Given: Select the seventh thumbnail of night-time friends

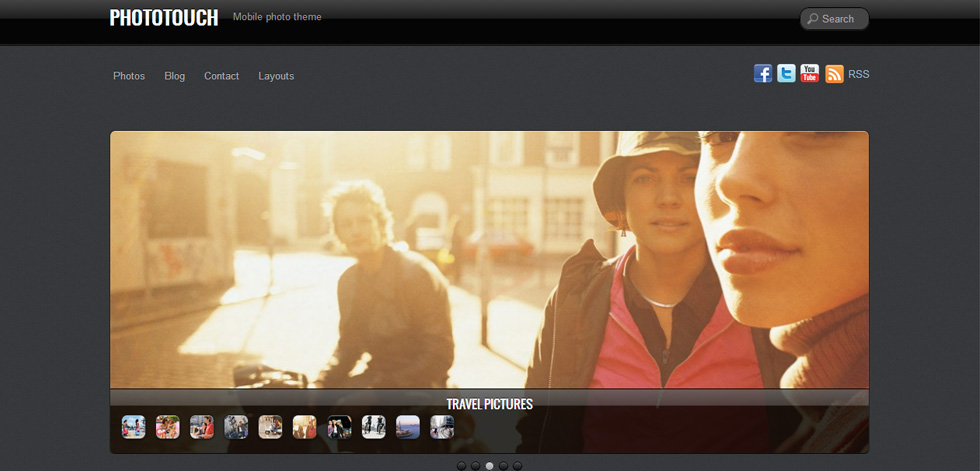Looking at the screenshot, I should [x=339, y=427].
